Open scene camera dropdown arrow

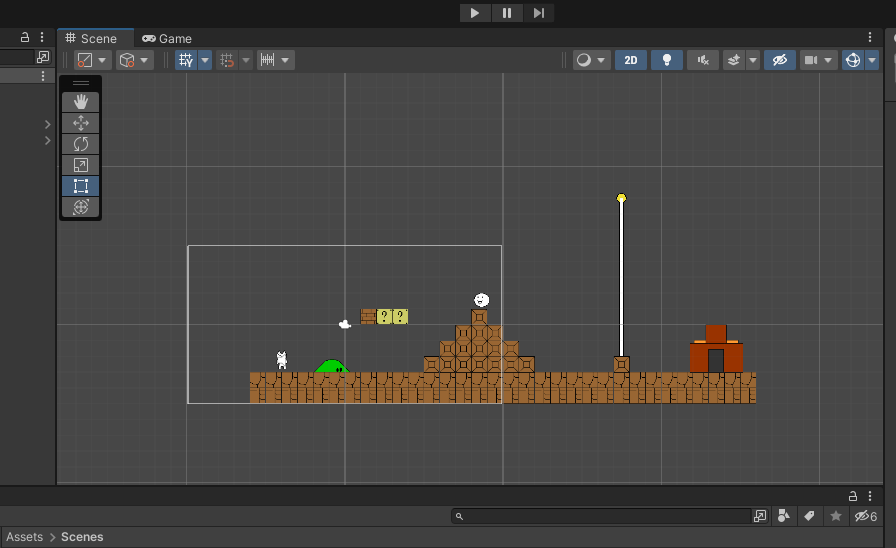pyautogui.click(x=828, y=60)
